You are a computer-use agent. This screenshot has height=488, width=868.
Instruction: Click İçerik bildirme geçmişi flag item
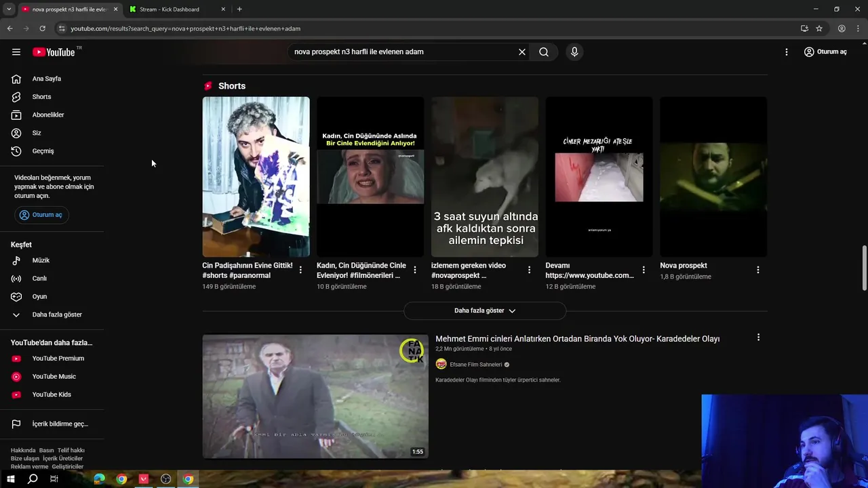[52, 424]
